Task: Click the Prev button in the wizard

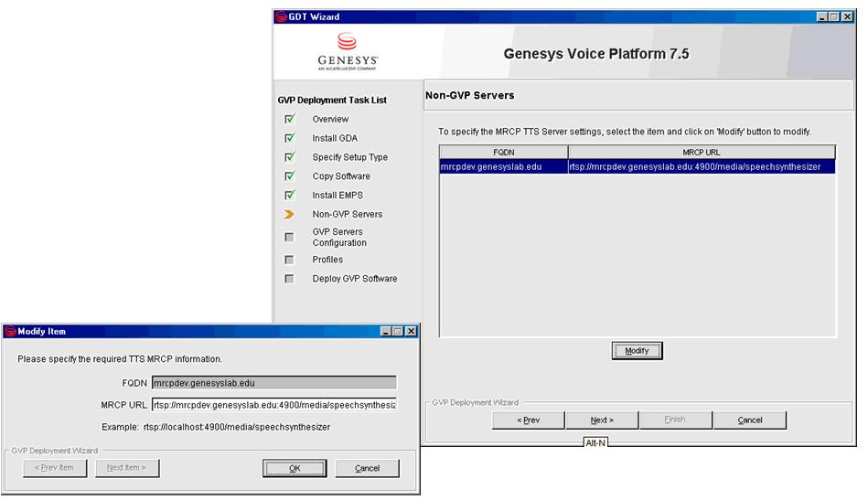Action: coord(528,420)
